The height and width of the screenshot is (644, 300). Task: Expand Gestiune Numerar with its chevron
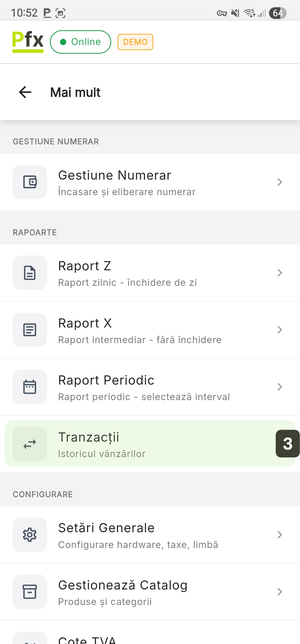[x=280, y=182]
